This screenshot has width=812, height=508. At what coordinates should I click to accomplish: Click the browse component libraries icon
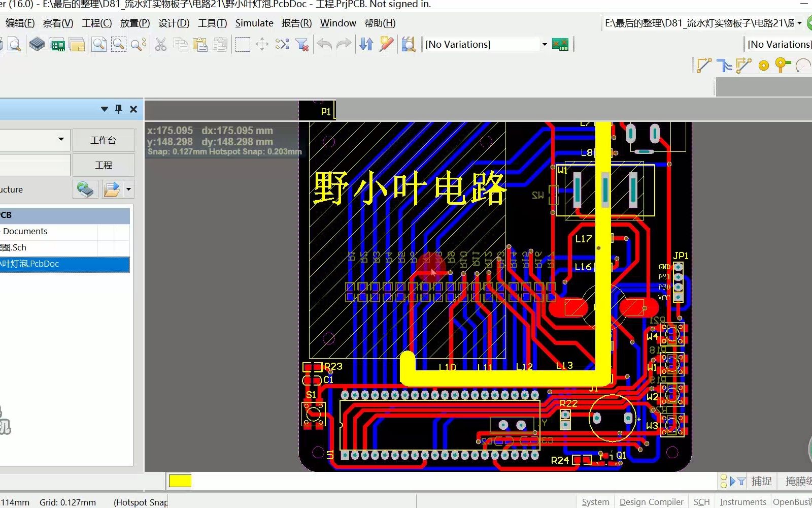[x=409, y=45]
